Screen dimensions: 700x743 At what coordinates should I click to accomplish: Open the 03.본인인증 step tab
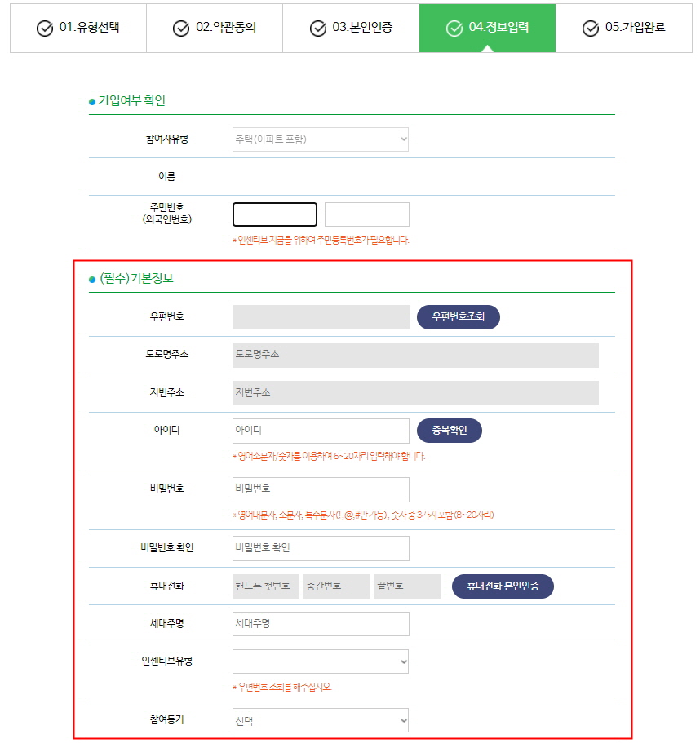tap(350, 28)
